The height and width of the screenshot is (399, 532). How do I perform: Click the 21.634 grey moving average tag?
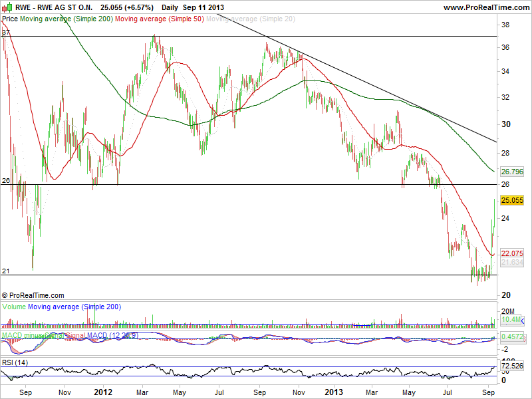pos(512,262)
